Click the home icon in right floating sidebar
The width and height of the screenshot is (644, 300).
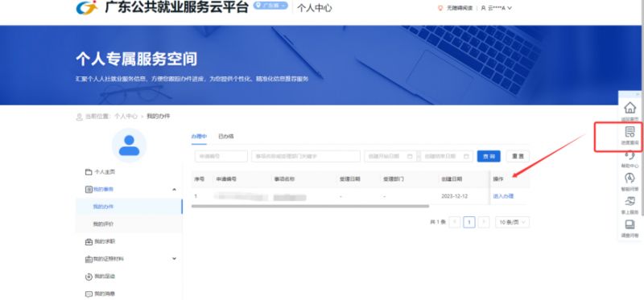pos(630,108)
